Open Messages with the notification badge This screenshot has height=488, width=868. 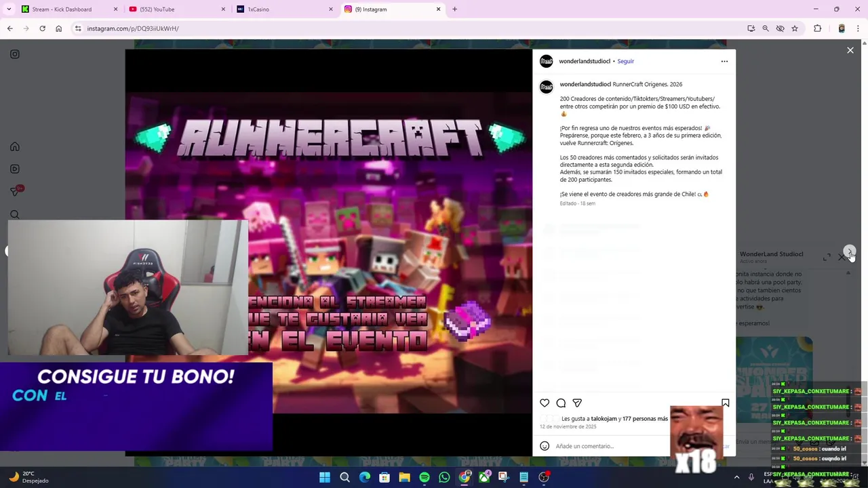pos(16,191)
